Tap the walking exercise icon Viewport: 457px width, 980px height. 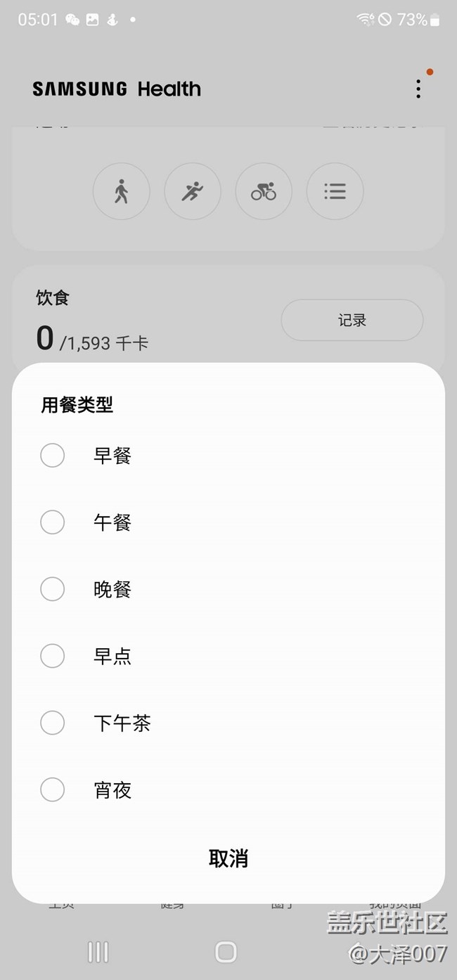click(122, 191)
